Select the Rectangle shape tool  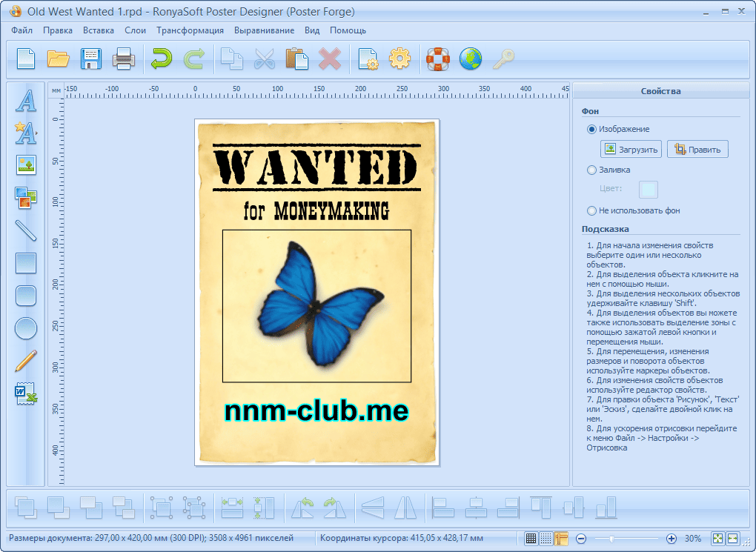click(x=26, y=263)
